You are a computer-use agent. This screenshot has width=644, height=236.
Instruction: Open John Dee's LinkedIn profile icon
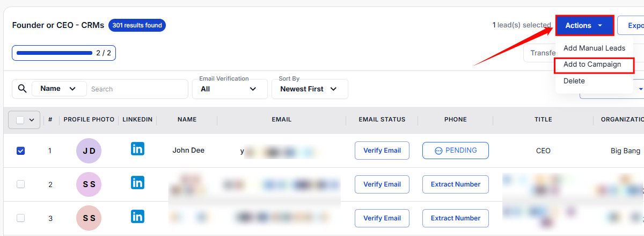(137, 149)
